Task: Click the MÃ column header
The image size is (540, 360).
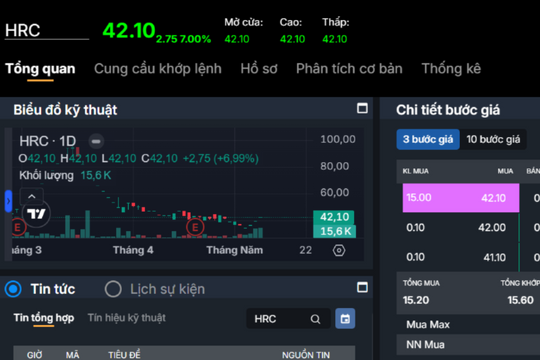Action: coord(72,355)
